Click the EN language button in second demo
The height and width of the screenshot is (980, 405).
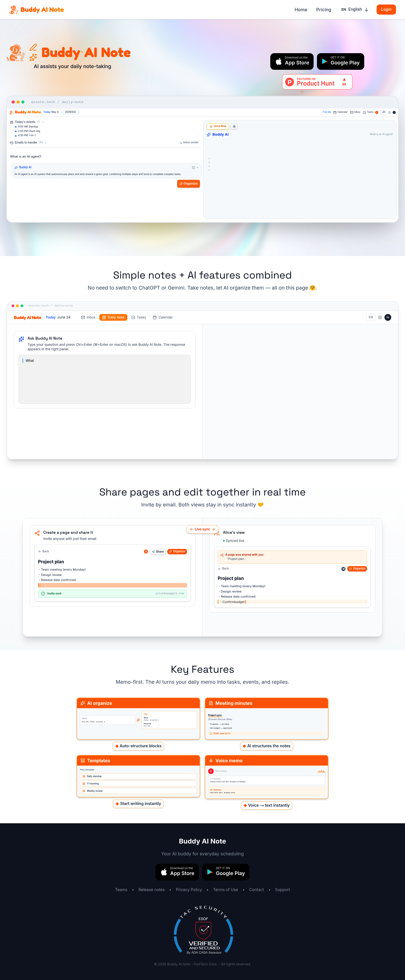[x=371, y=317]
